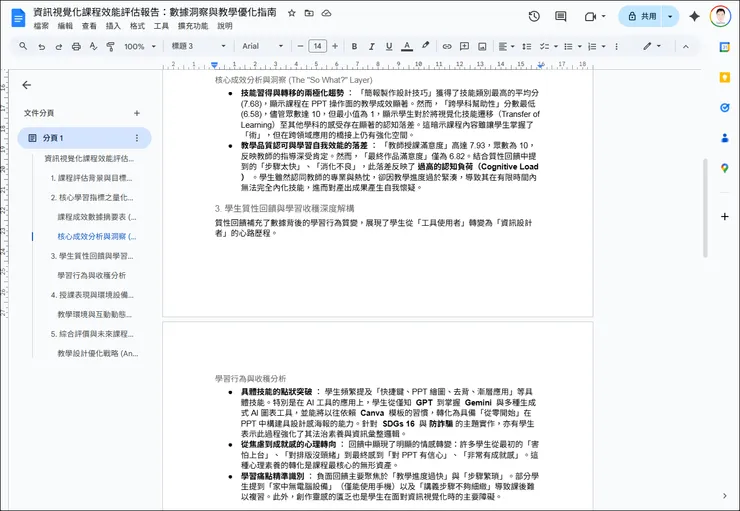
Task: Click the 共用 share button
Action: tap(641, 17)
